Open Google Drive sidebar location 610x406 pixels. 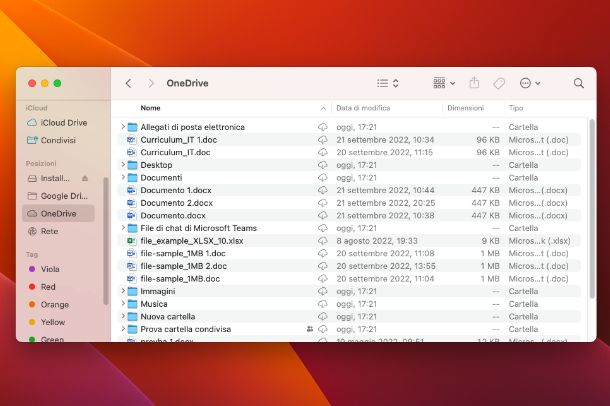[58, 196]
